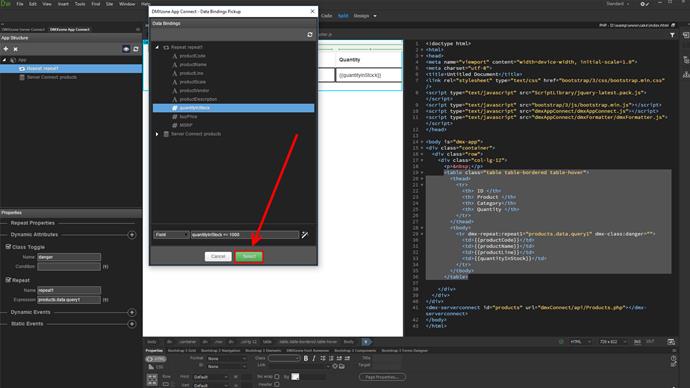Apply Italic in Properties inspector
Screen dimensions: 690x388
pos(314,359)
